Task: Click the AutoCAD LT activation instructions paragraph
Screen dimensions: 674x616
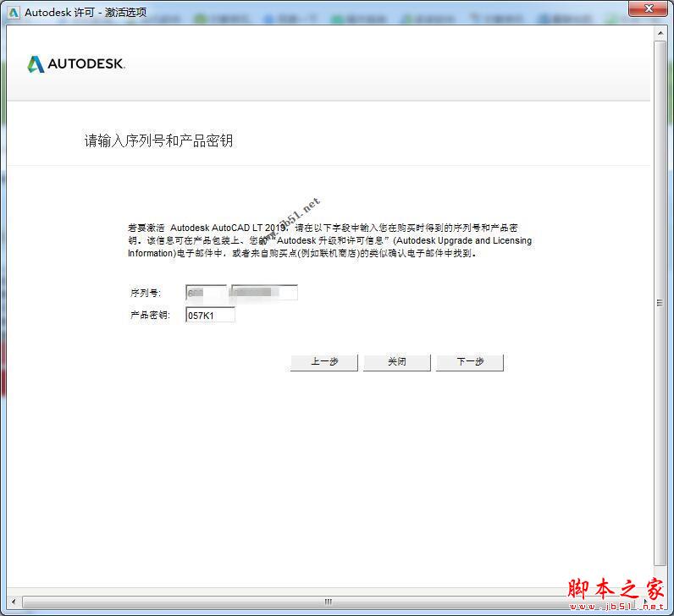Action: 330,240
